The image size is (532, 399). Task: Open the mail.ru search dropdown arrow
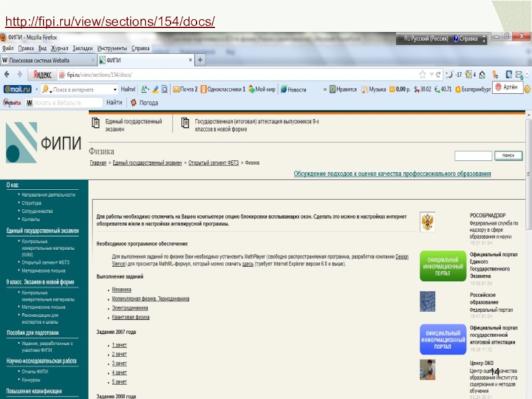coord(114,90)
